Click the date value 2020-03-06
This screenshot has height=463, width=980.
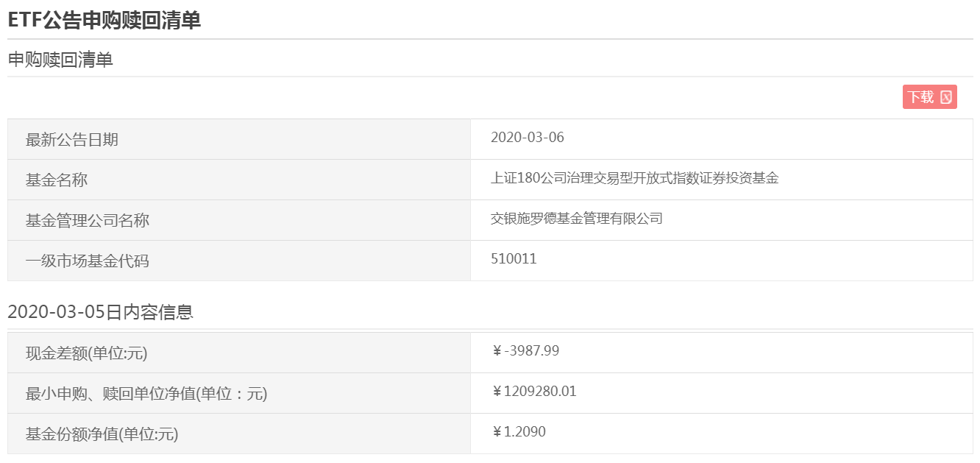(527, 138)
